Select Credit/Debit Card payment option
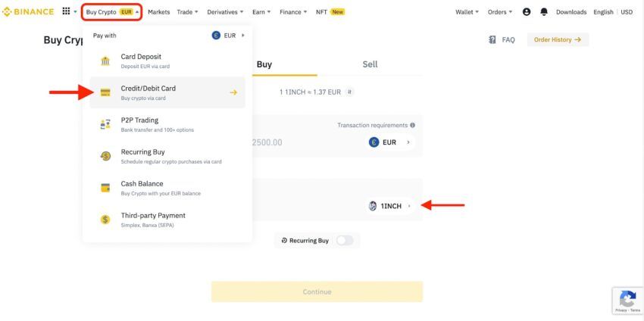Image resolution: width=644 pixels, height=321 pixels. 167,93
